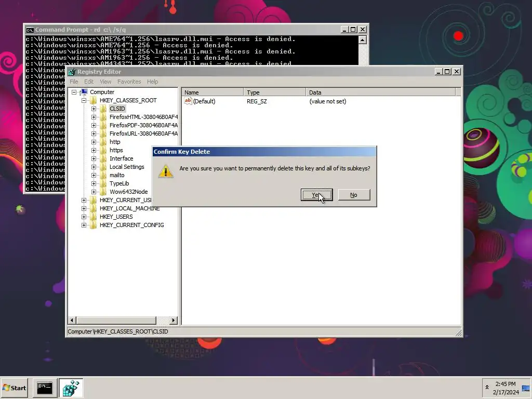This screenshot has width=532, height=399.
Task: Click the HKEY_CLASSES_ROOT folder icon
Action: 94,100
